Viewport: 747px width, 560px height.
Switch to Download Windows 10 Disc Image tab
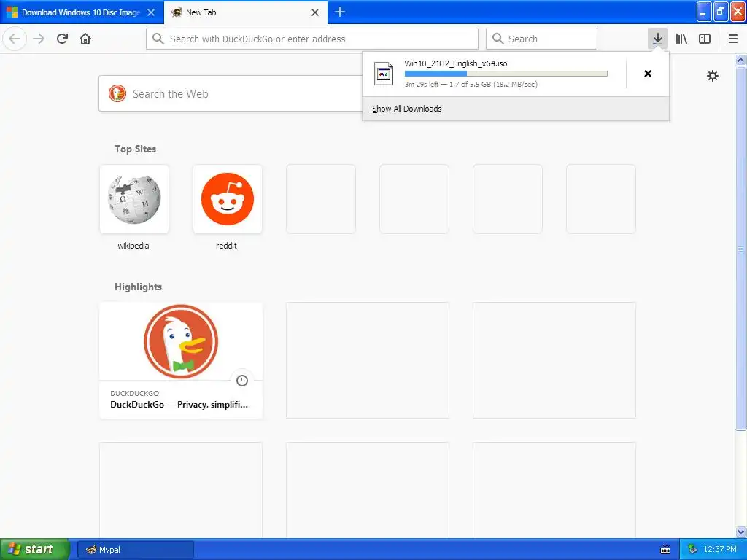pyautogui.click(x=82, y=12)
